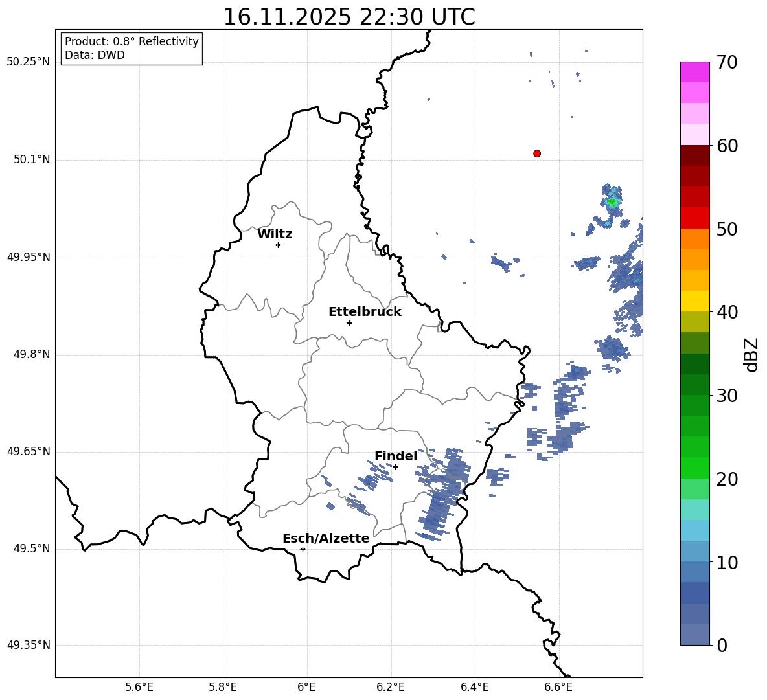This screenshot has width=767, height=700.
Task: Click the dark green swatch just above 30 dBZ
Action: pyautogui.click(x=695, y=385)
